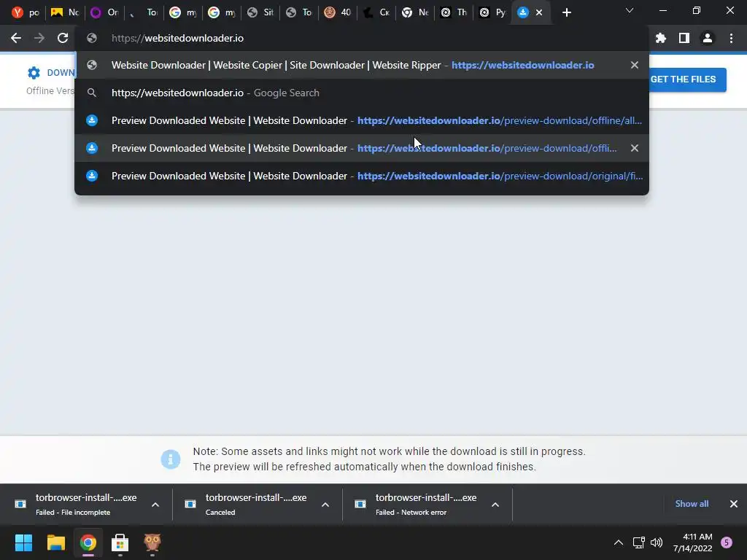Click the Chrome taskbar icon
The image size is (747, 560).
88,542
